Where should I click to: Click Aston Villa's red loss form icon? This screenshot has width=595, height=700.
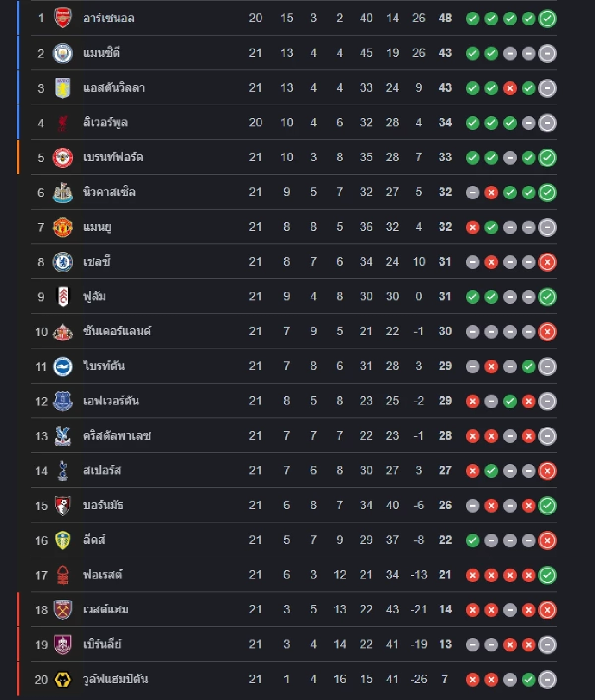click(x=510, y=88)
